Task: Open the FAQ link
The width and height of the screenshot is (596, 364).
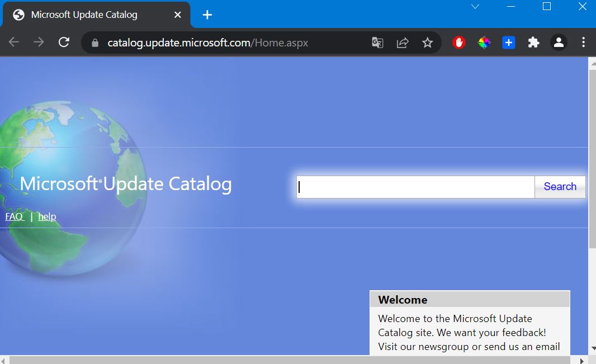Action: coord(14,216)
